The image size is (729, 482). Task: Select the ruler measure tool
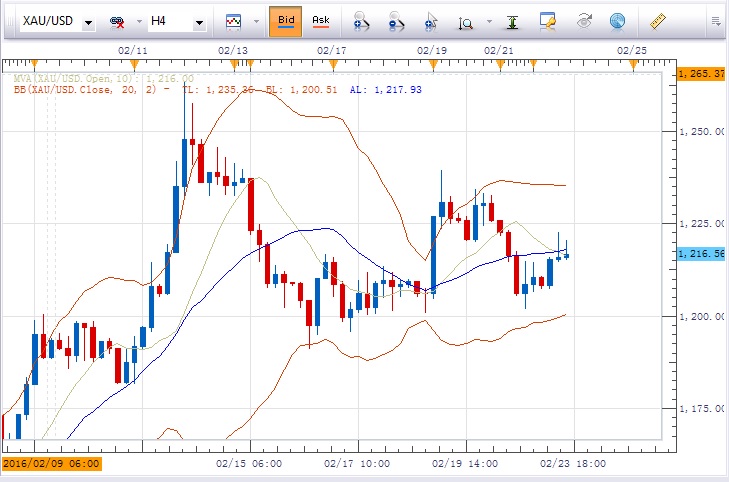tap(657, 21)
